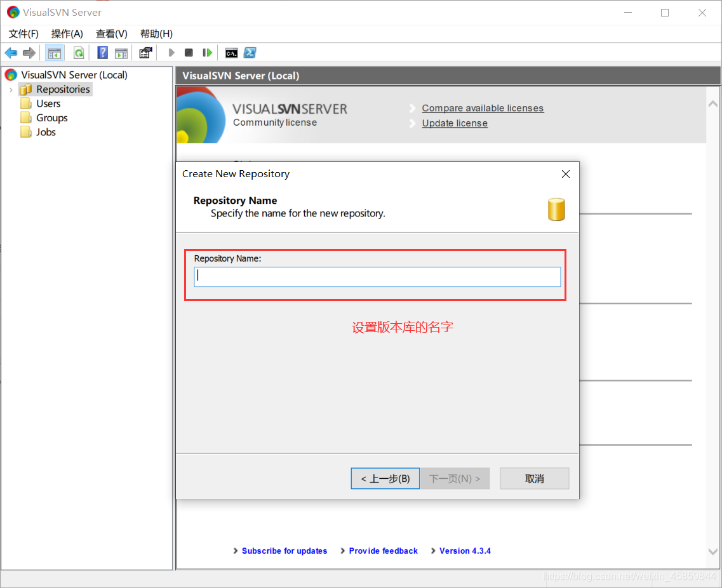
Task: Click Update license link
Action: [x=455, y=123]
